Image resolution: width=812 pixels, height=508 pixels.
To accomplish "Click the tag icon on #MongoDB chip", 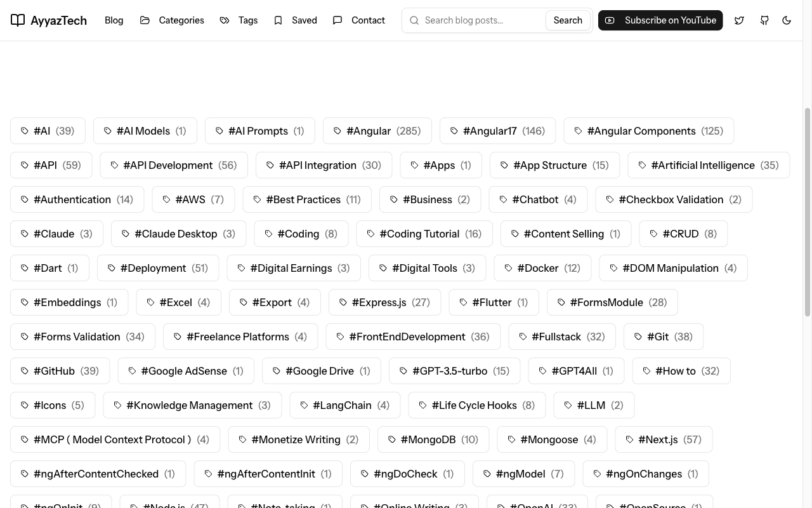I will coord(392,439).
